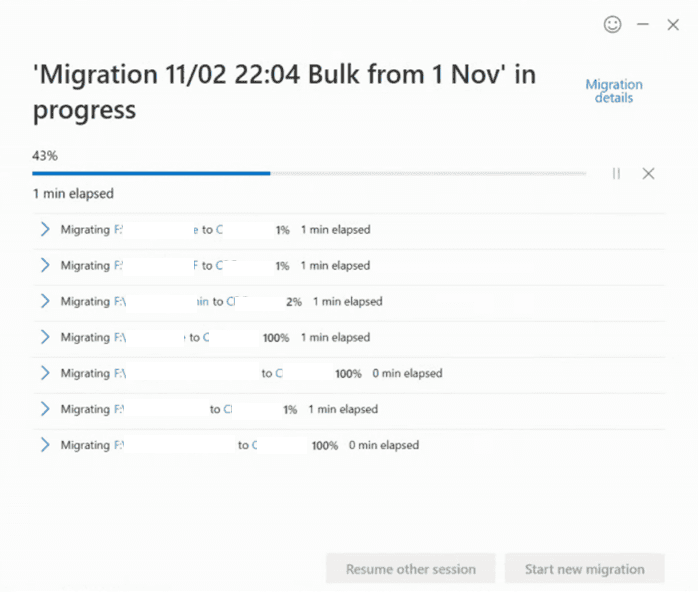Close the migration tool window
Viewport: 698px width, 592px height.
[x=673, y=24]
